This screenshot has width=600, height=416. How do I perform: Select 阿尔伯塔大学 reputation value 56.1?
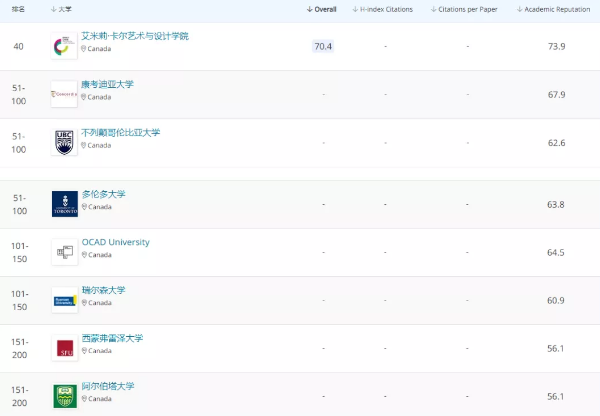click(x=556, y=396)
